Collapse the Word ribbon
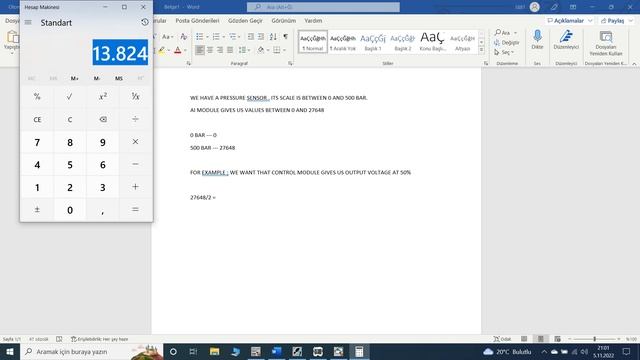This screenshot has height=360, width=640. point(634,64)
